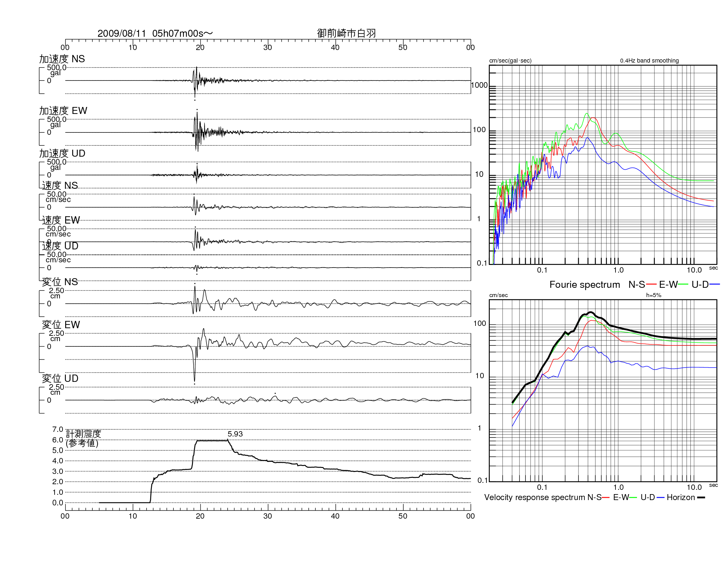Click the 20 second mark on top time axis

[200, 47]
